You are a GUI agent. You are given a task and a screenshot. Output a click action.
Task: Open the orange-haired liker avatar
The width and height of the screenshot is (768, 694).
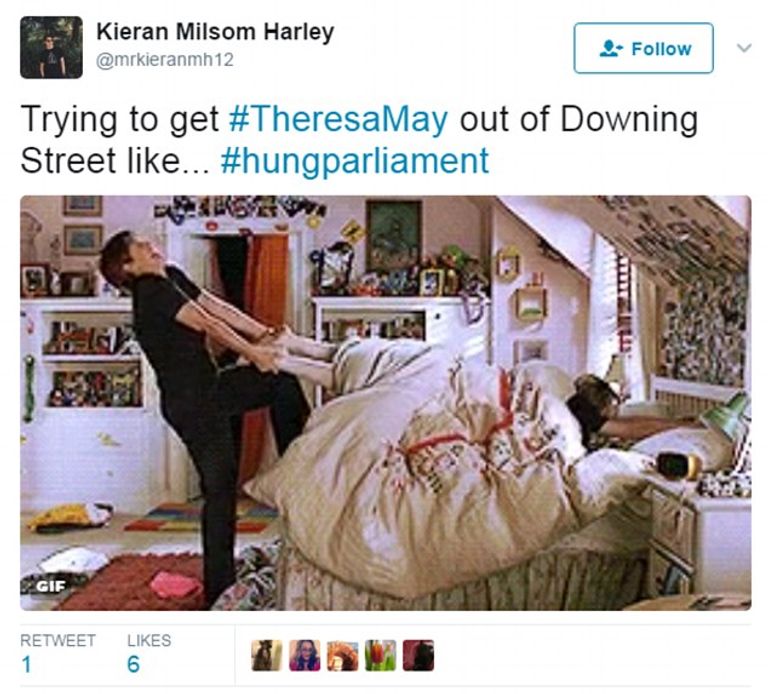pyautogui.click(x=342, y=655)
